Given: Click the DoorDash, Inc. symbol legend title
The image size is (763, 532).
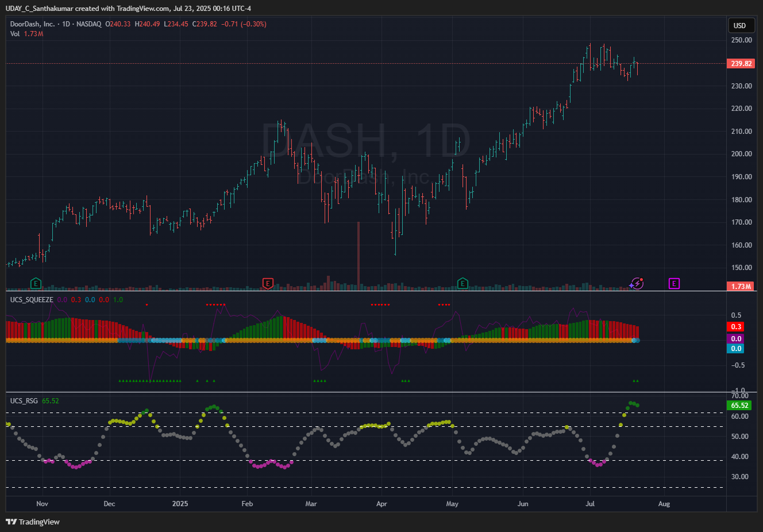Looking at the screenshot, I should [56, 24].
